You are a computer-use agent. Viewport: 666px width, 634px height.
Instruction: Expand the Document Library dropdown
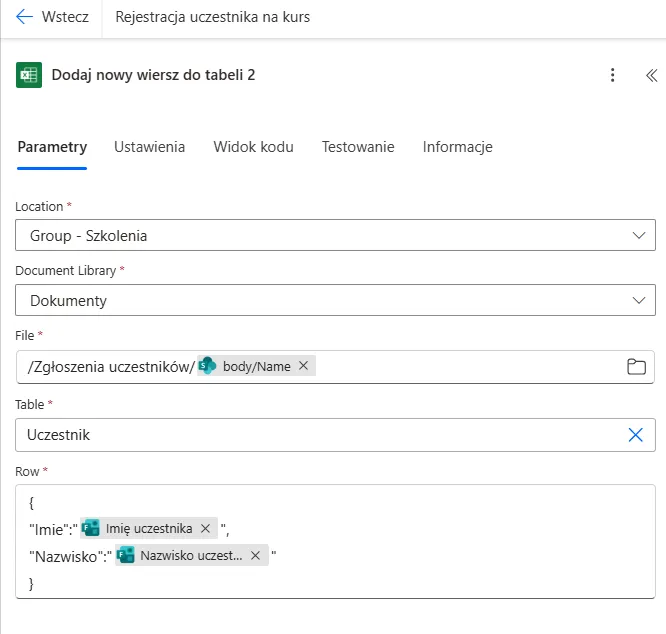tap(639, 300)
